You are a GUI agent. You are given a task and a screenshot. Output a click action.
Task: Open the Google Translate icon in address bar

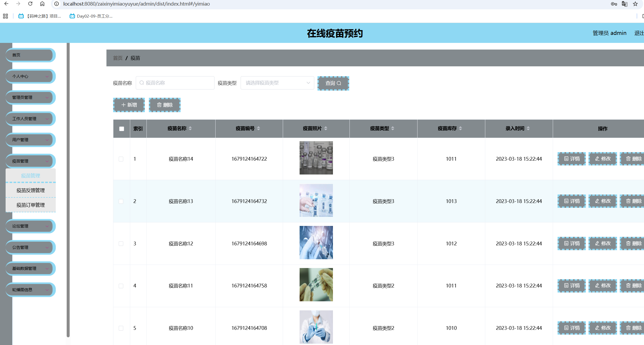point(624,4)
